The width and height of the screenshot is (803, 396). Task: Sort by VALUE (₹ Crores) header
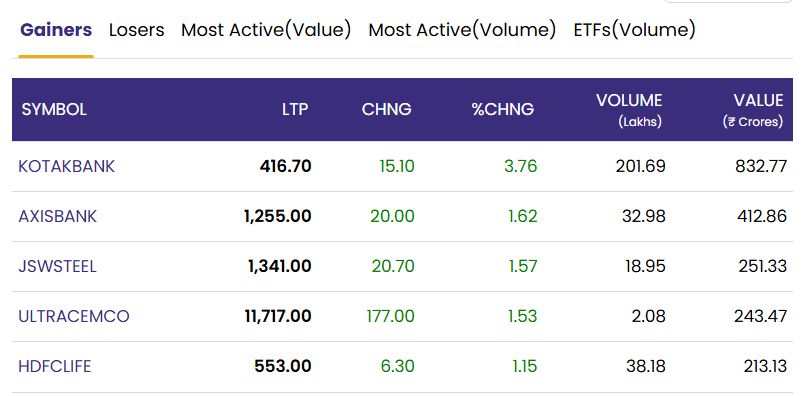coord(753,110)
